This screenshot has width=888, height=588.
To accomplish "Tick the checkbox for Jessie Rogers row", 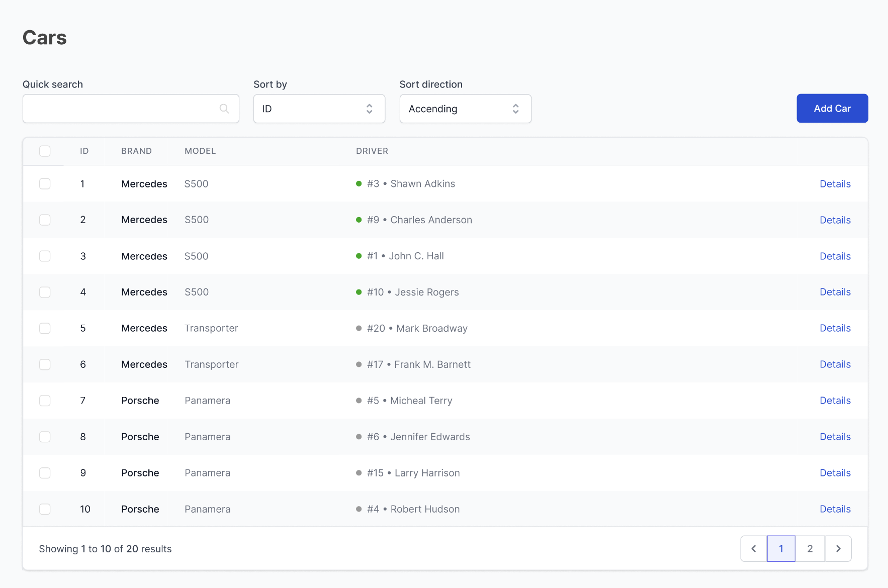I will click(45, 292).
